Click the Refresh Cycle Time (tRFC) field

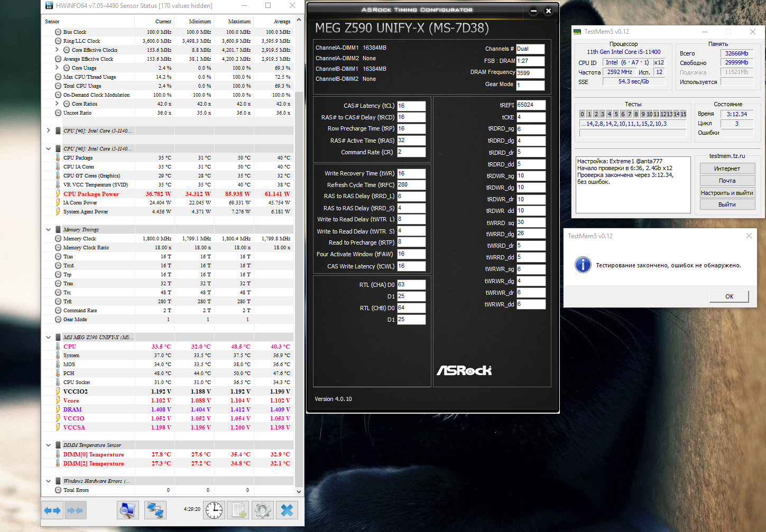[x=411, y=185]
